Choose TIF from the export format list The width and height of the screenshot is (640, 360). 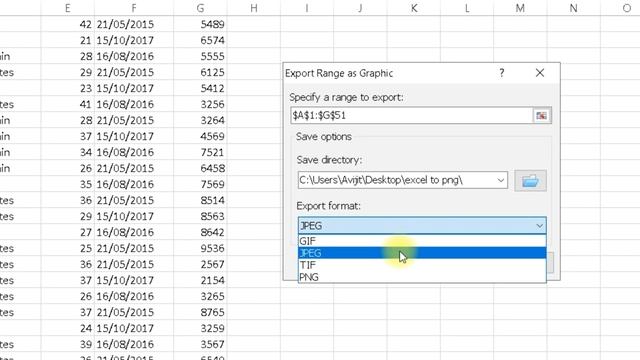coord(422,265)
